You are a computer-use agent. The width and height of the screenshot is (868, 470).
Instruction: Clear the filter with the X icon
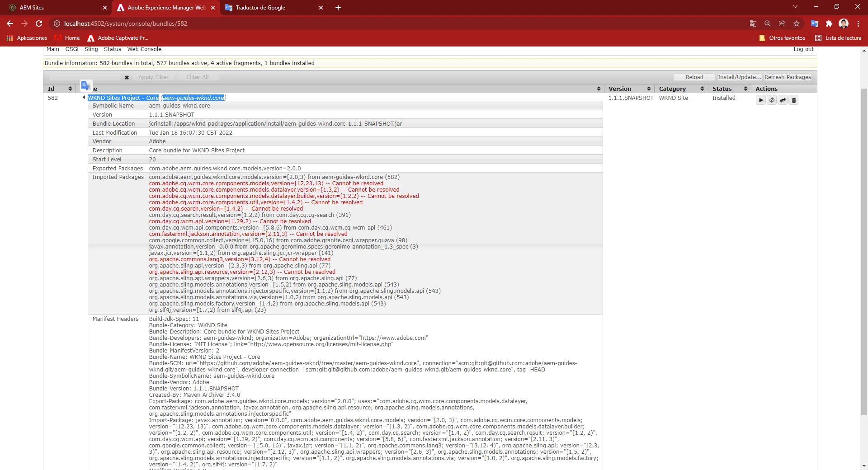click(x=127, y=77)
